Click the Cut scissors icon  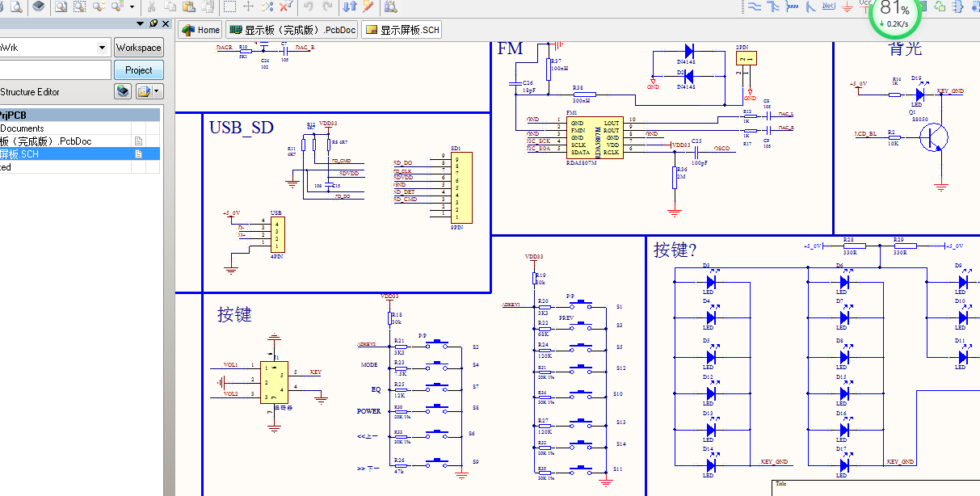point(150,6)
